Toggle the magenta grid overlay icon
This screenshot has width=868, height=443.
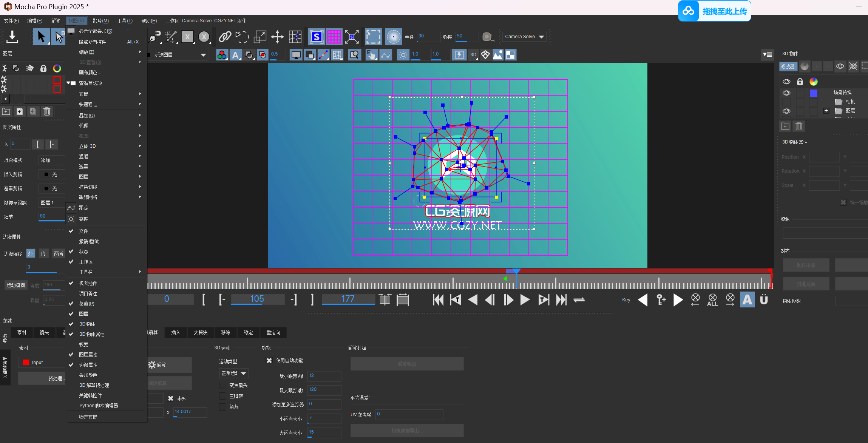(x=334, y=37)
